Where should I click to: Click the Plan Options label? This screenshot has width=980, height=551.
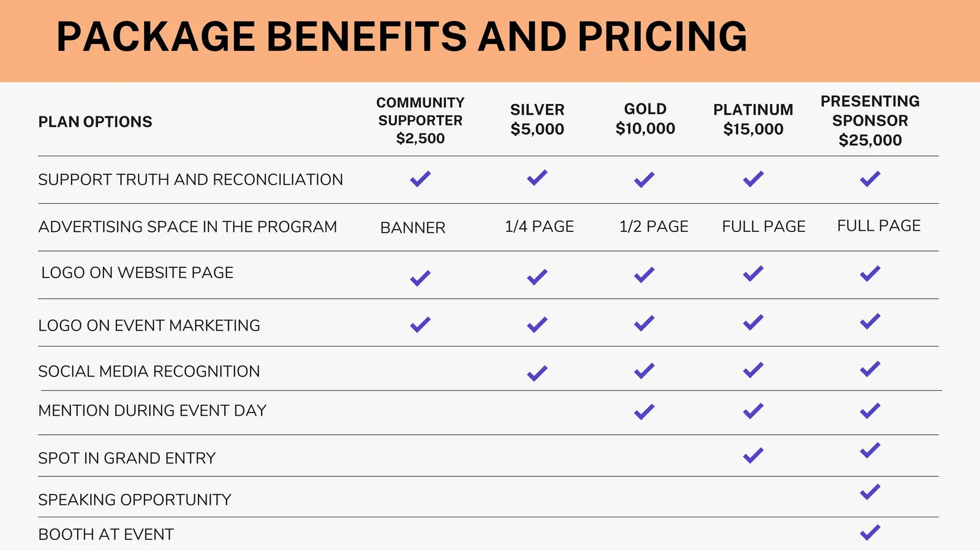coord(95,122)
